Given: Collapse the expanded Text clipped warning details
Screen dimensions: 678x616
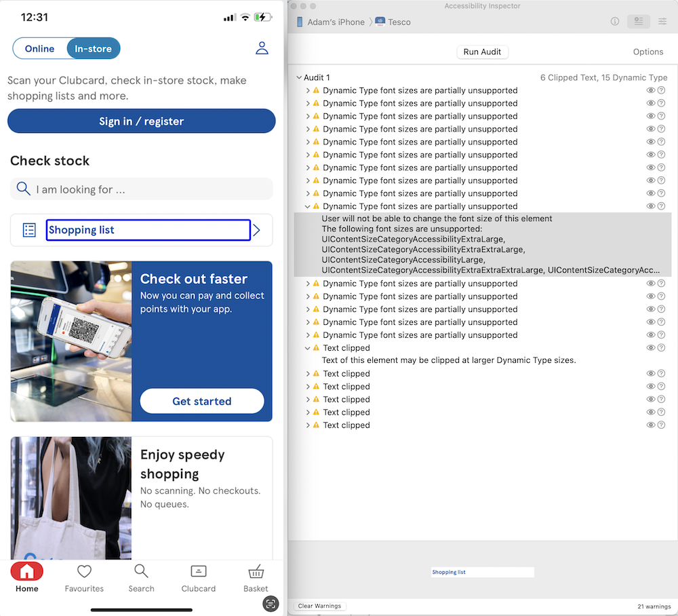Looking at the screenshot, I should pos(308,347).
